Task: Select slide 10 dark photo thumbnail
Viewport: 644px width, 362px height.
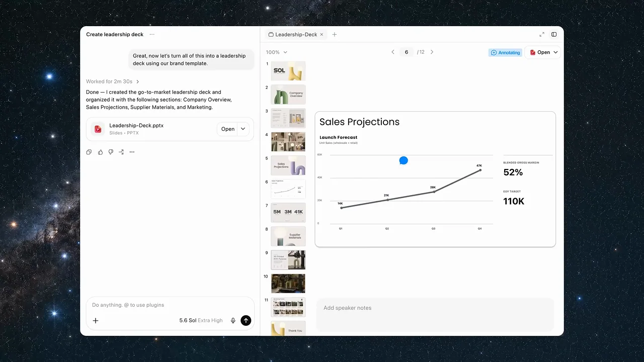Action: pos(288,284)
